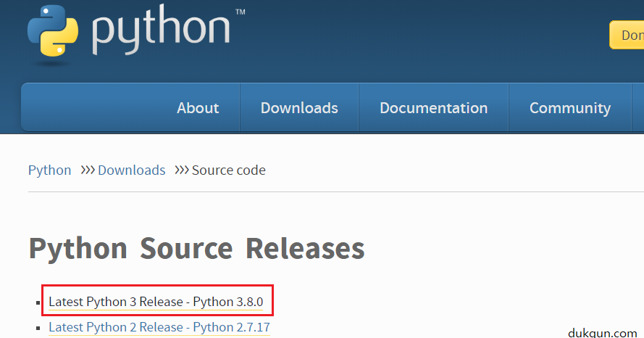Screen dimensions: 644x338
Task: Open the About navigation menu
Action: (198, 108)
